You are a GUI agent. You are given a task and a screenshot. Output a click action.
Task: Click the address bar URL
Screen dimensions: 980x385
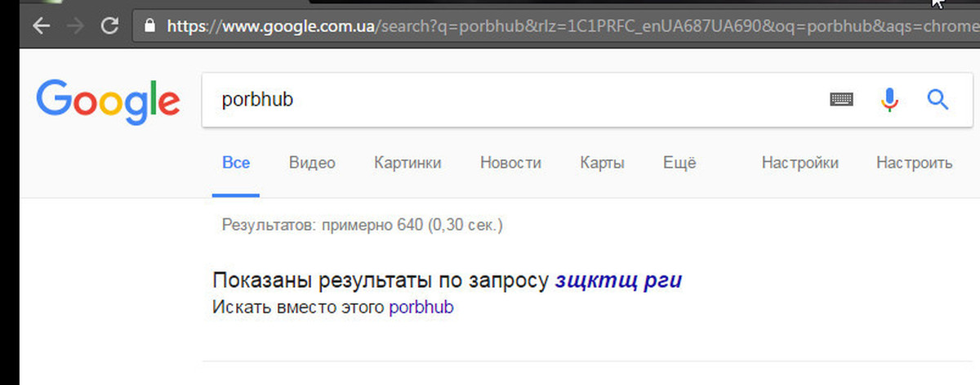tap(572, 25)
